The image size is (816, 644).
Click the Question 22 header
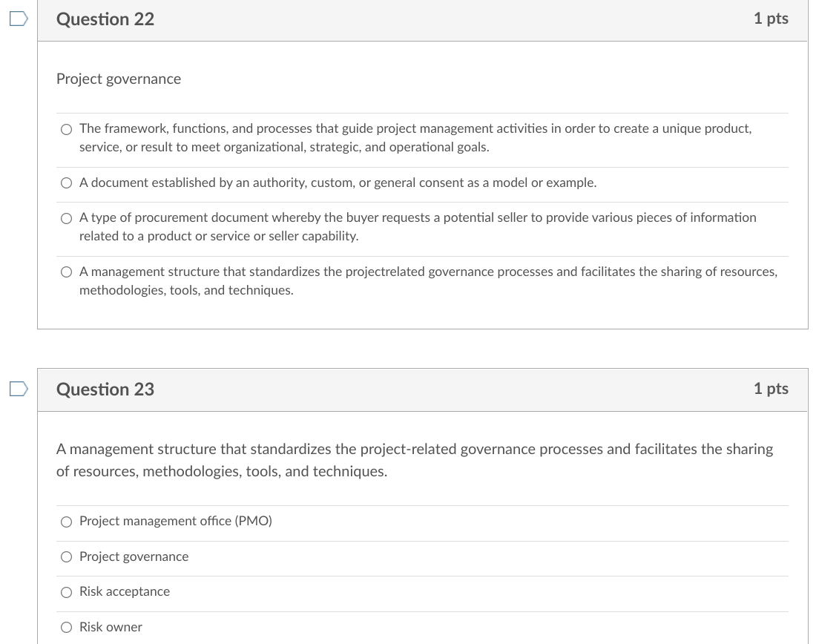pos(105,19)
